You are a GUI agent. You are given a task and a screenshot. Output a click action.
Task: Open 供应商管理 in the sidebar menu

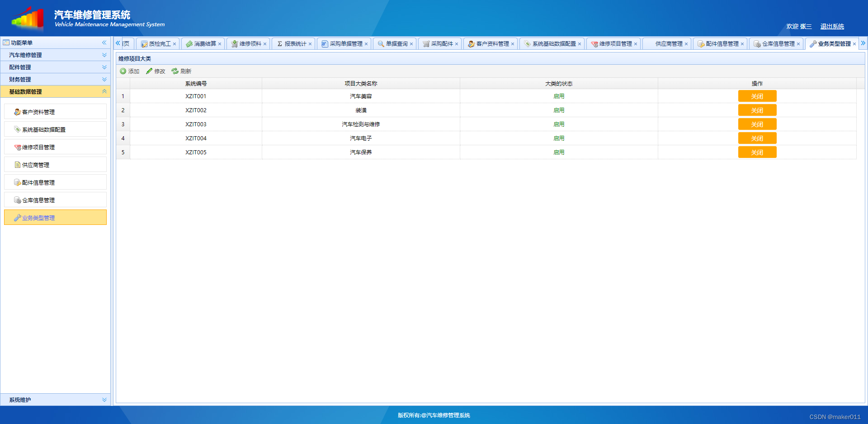55,165
